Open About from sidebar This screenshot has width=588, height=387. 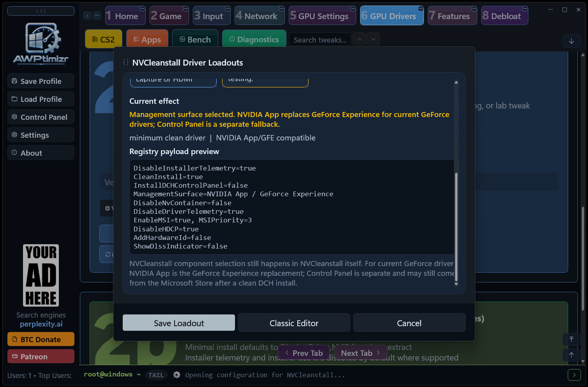[x=41, y=153]
